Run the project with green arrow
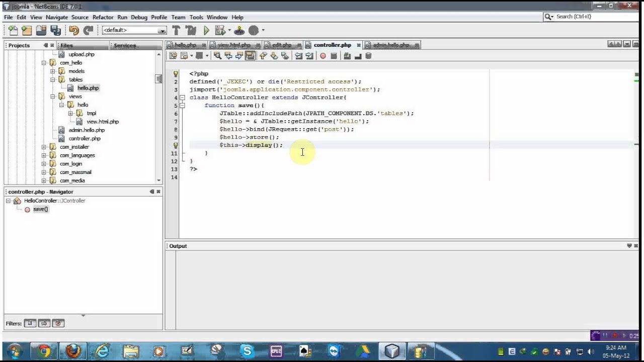Screen dimensions: 644x362 click(x=206, y=31)
